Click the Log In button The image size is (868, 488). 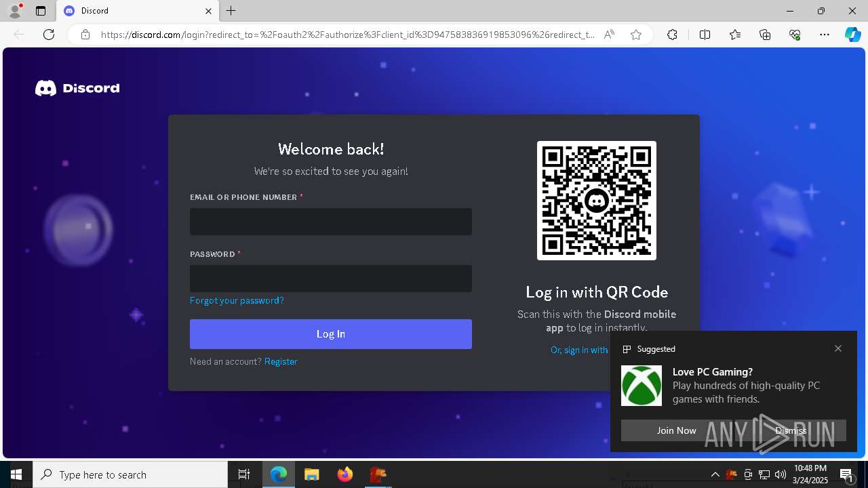[x=331, y=334]
